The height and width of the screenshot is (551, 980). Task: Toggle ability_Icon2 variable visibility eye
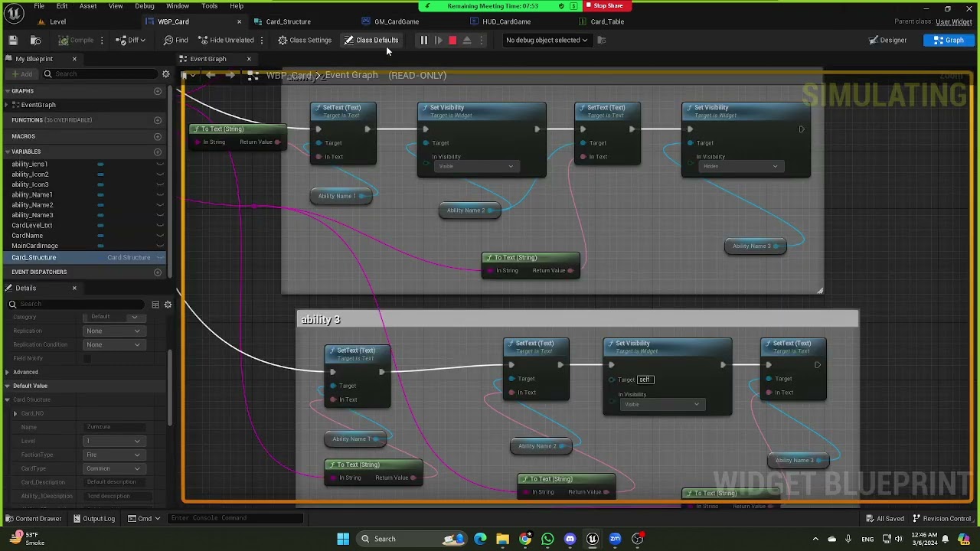160,174
